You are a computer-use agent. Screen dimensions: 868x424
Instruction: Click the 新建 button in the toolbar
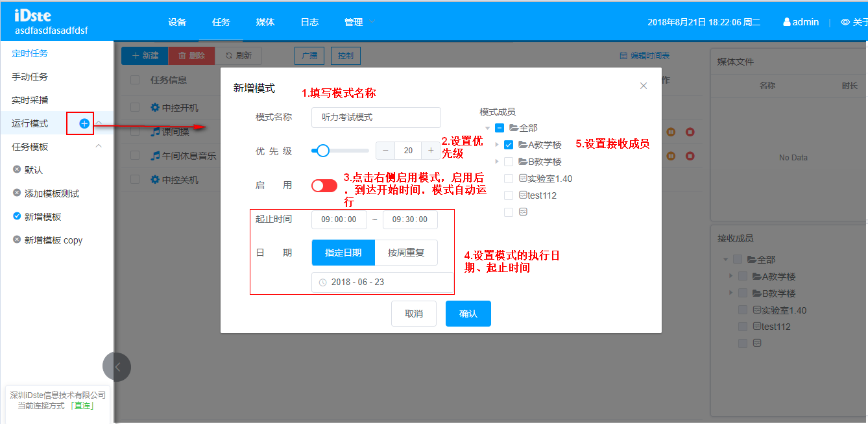pos(145,56)
